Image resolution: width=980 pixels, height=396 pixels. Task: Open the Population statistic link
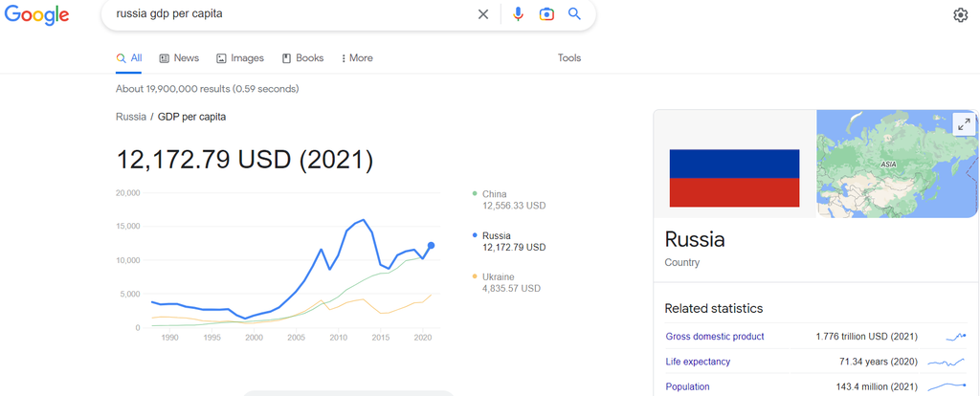(688, 386)
